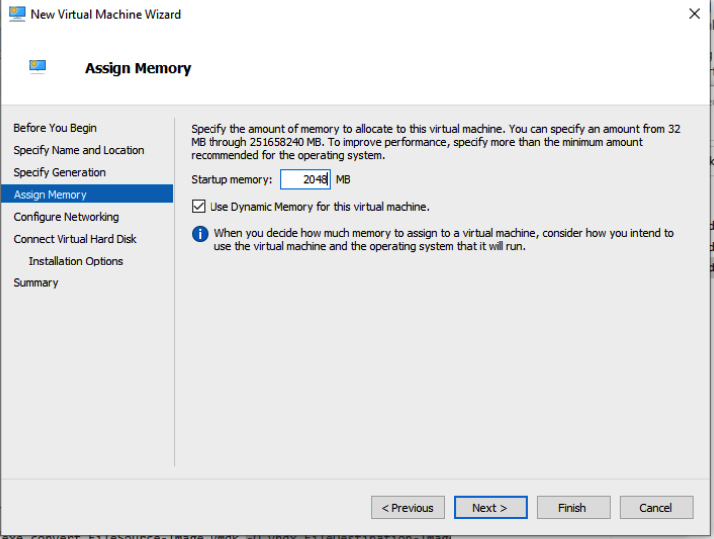Click the 'Startup memory:' label

(232, 180)
